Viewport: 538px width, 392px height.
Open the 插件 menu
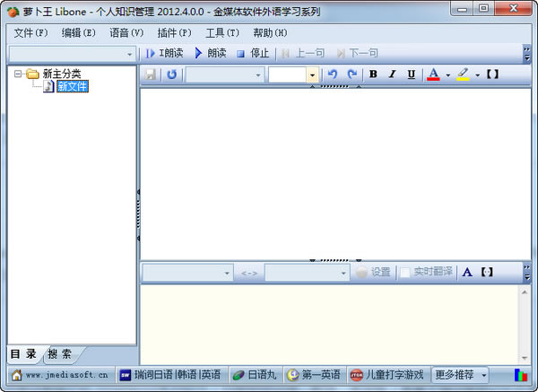[174, 32]
